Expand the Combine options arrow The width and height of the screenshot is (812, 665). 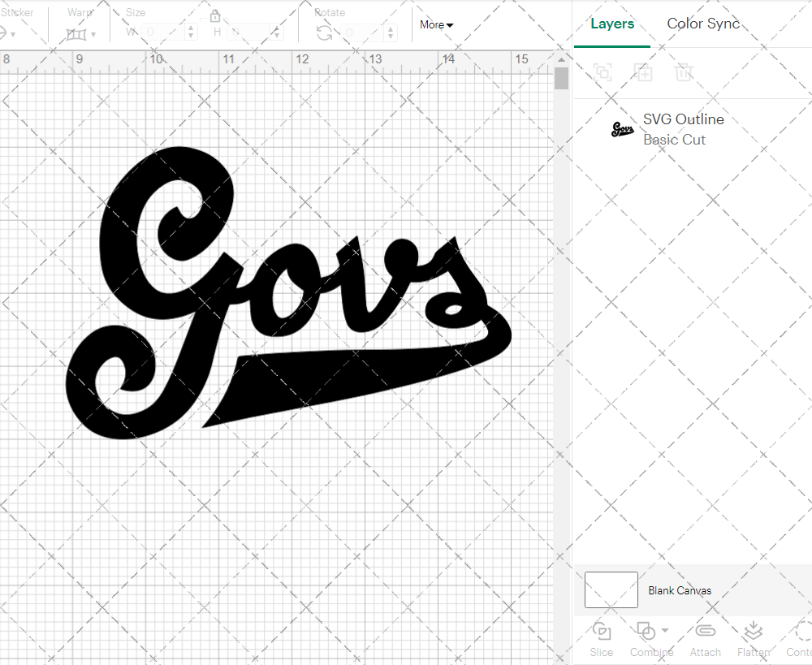tap(665, 630)
